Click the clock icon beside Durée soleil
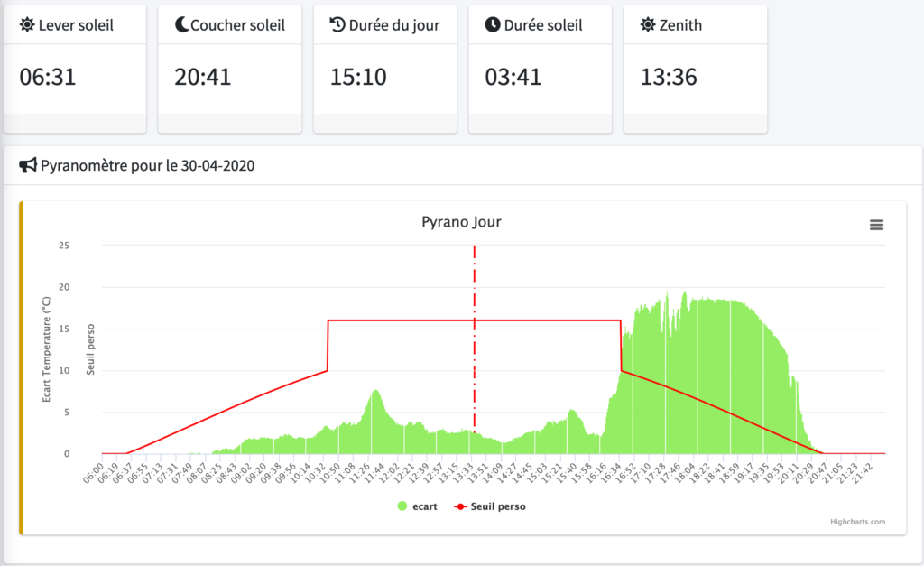This screenshot has height=566, width=924. [492, 25]
